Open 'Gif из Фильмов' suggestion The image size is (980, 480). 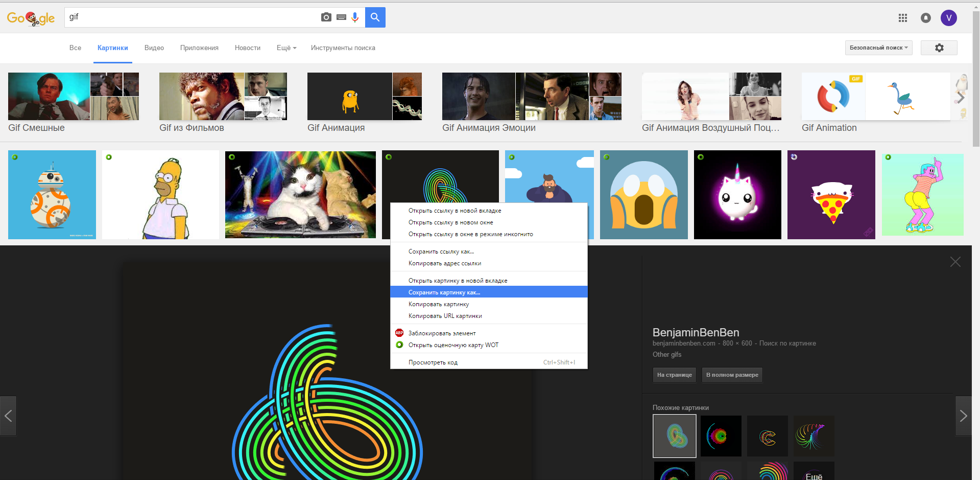223,103
